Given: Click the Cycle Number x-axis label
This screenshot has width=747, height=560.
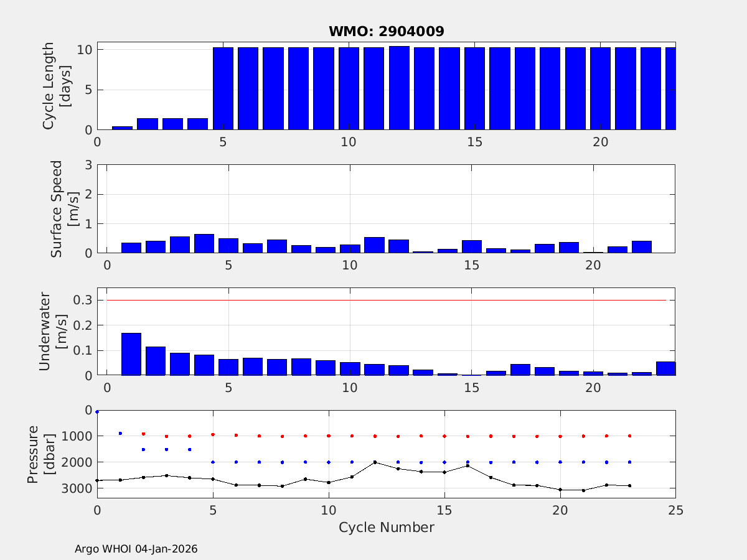Looking at the screenshot, I should (x=386, y=528).
